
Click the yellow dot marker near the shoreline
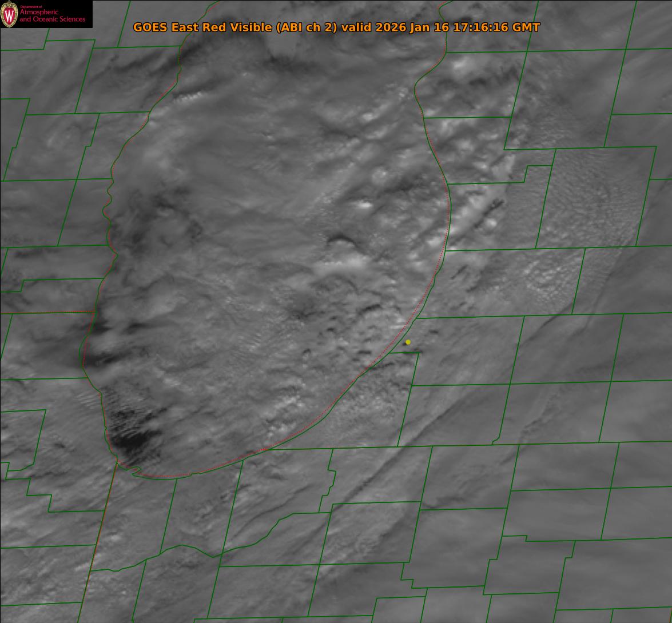click(x=408, y=342)
